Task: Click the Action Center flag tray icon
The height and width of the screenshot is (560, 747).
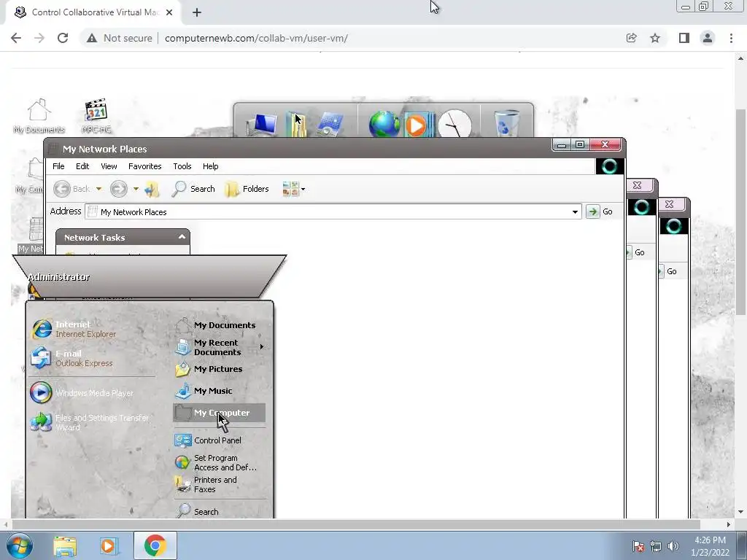Action: coord(638,546)
